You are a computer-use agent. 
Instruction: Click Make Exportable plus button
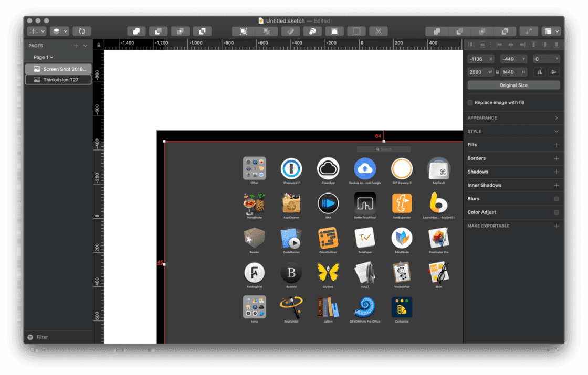coord(556,226)
